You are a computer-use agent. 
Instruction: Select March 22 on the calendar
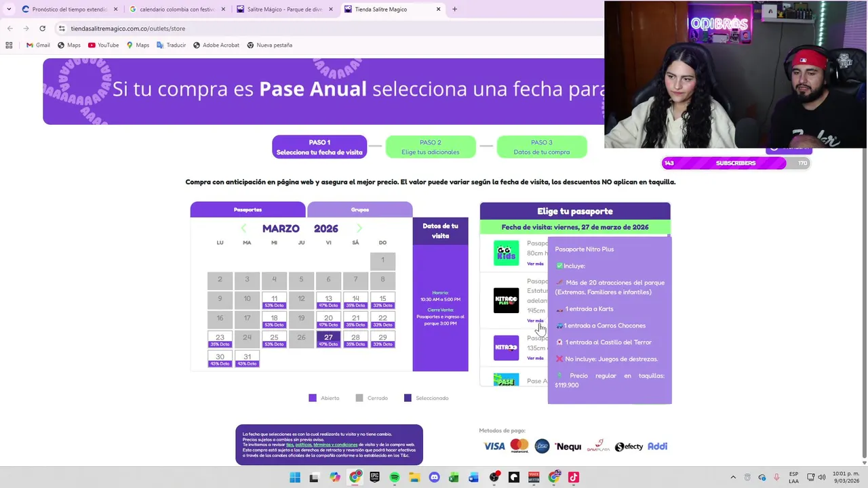pos(382,320)
